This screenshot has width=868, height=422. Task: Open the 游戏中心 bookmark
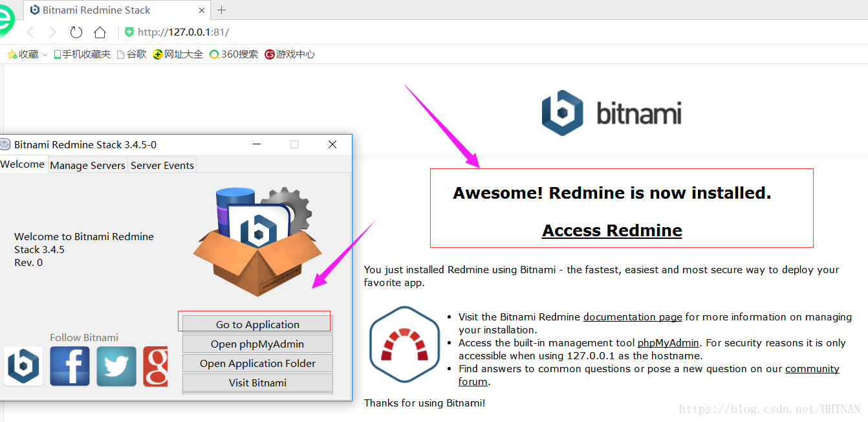click(x=290, y=54)
